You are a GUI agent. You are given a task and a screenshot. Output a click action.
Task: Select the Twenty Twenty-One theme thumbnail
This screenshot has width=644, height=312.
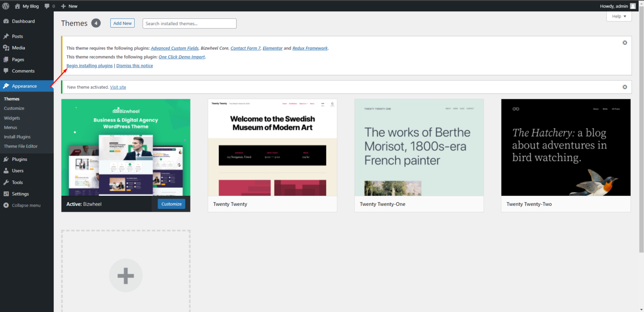pyautogui.click(x=419, y=147)
